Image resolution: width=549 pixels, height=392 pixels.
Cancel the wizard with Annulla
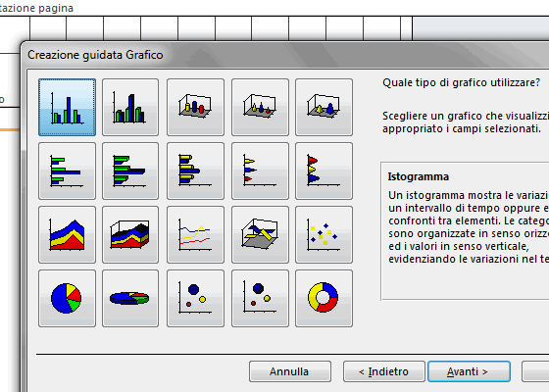290,371
